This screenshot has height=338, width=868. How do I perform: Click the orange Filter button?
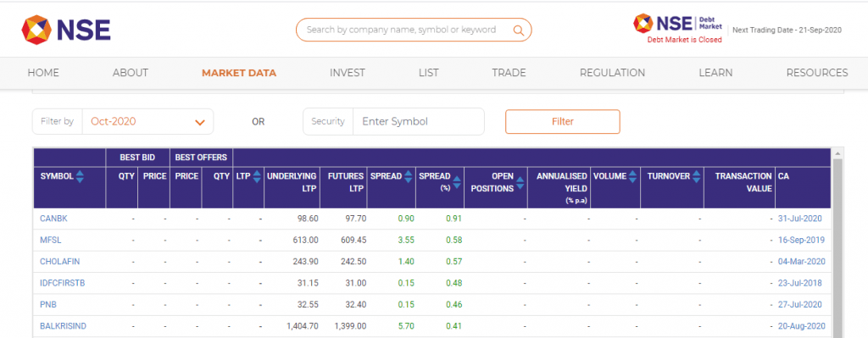(x=563, y=122)
